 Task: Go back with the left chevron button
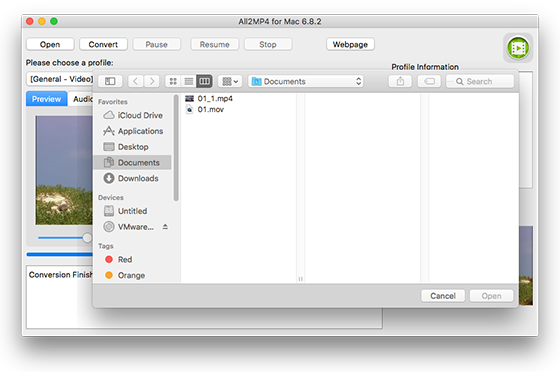(x=136, y=81)
